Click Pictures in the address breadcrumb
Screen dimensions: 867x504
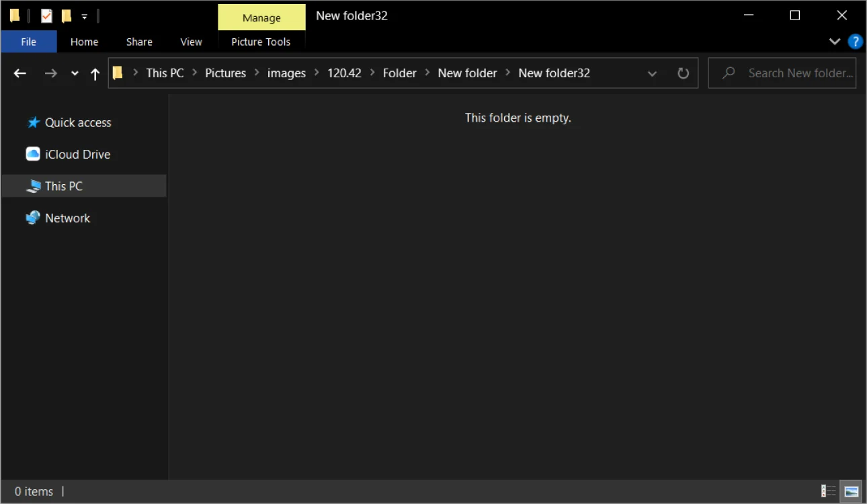coord(225,73)
